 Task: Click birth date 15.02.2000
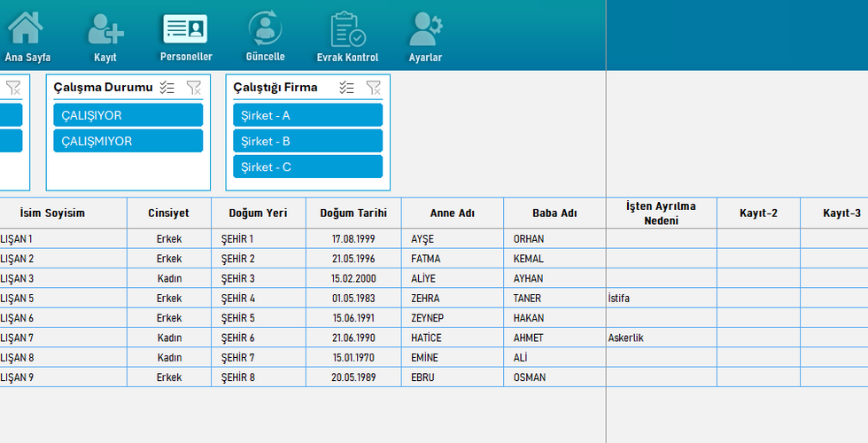[353, 278]
